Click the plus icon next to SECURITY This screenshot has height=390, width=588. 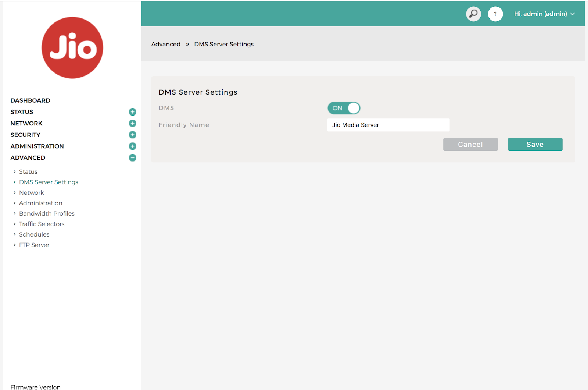(132, 135)
